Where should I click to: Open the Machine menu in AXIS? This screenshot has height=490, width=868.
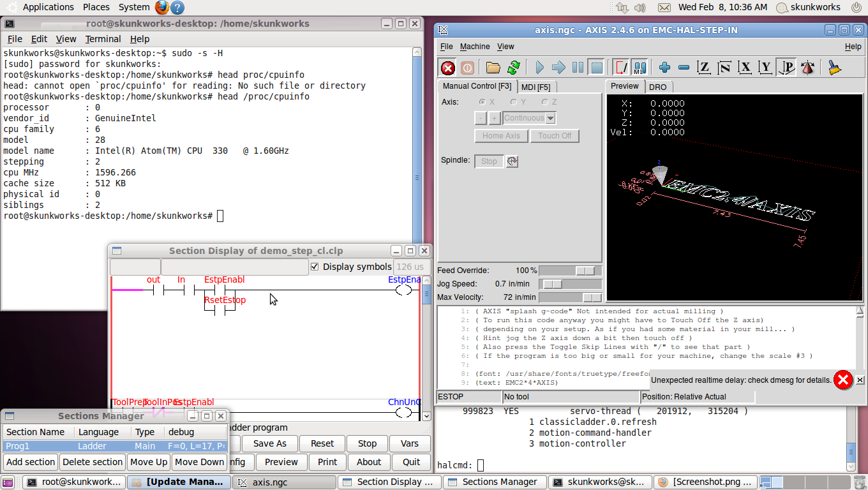click(475, 47)
